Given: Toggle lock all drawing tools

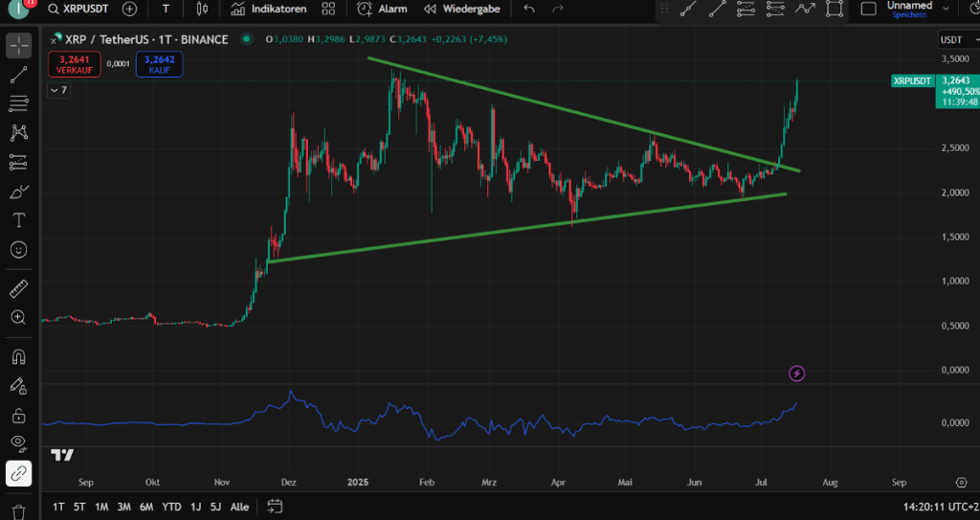Looking at the screenshot, I should [x=18, y=415].
